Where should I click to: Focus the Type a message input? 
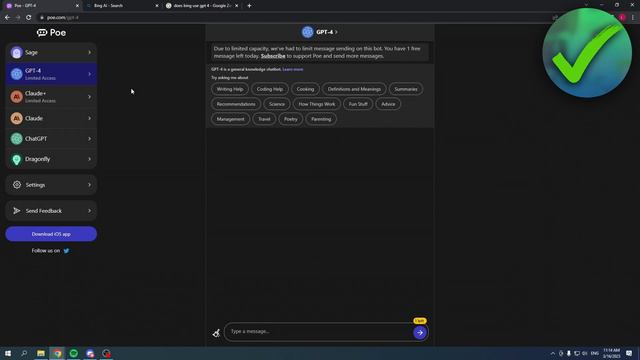[319, 331]
